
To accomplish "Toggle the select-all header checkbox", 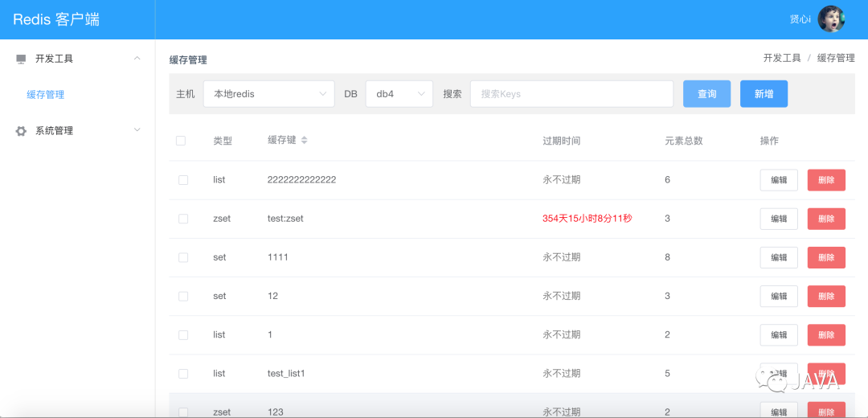I will click(x=181, y=141).
